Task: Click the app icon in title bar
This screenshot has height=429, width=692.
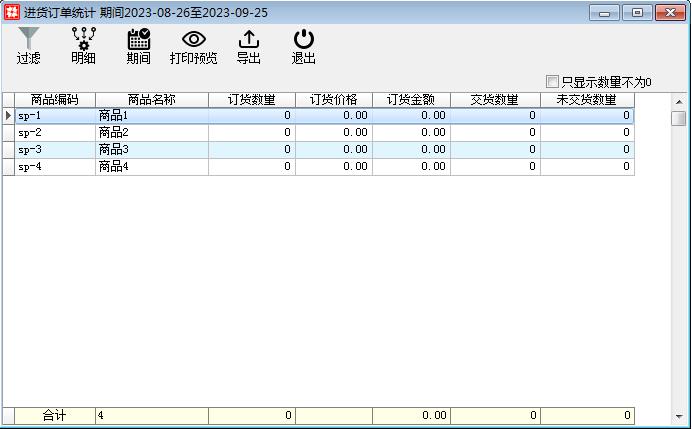Action: [x=12, y=12]
